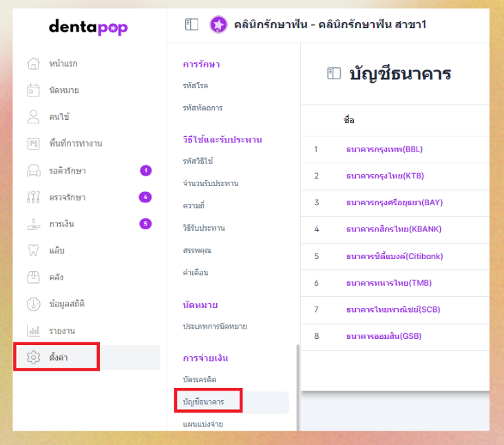
Task: Click the settings submenu scrollbar
Action: click(298, 387)
